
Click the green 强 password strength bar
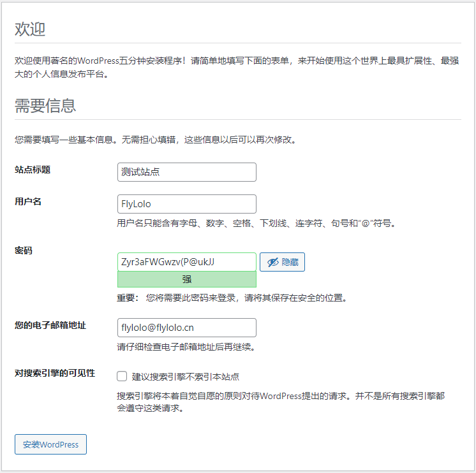[187, 279]
